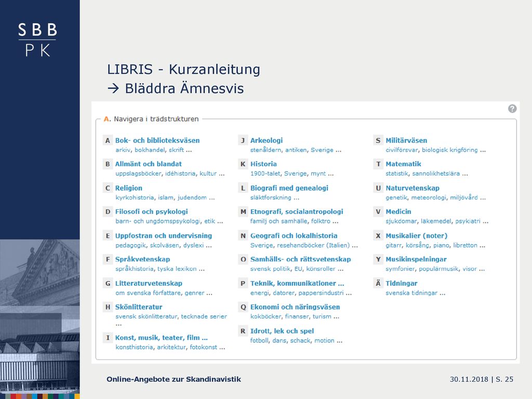
Task: Browse Uppfostran och undervisning subject
Action: coord(163,235)
